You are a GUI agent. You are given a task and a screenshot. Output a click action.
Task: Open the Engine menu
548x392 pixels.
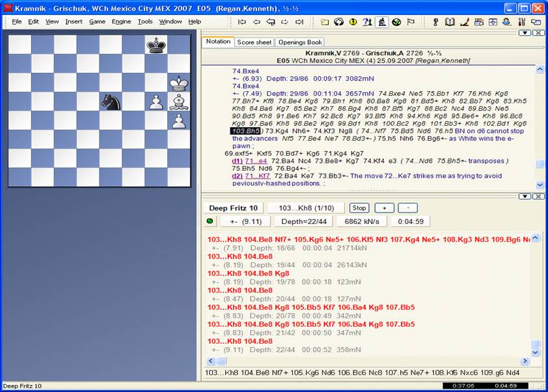tap(121, 21)
